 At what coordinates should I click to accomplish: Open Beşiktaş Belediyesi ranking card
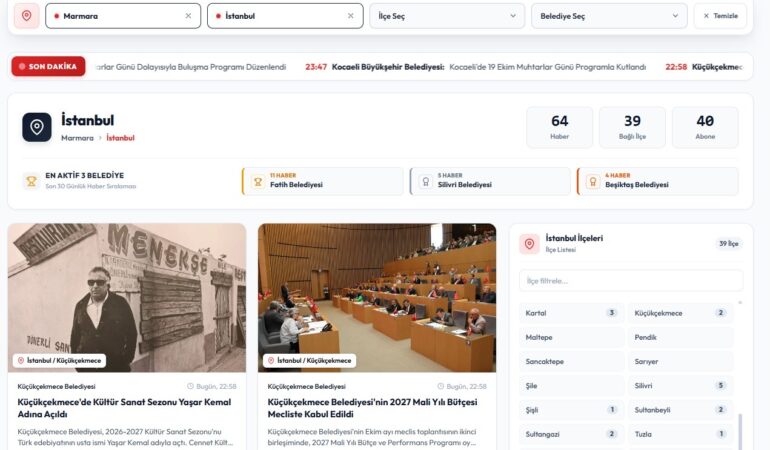pos(658,181)
